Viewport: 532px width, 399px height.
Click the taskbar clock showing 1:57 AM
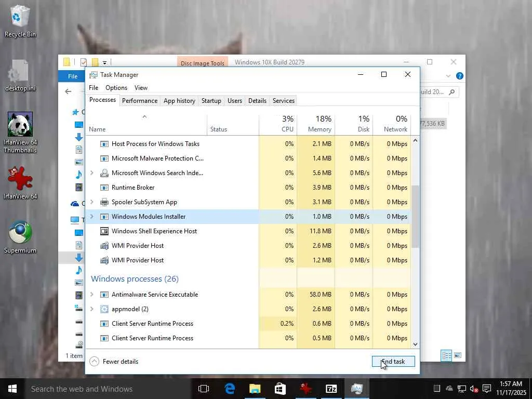(x=511, y=389)
